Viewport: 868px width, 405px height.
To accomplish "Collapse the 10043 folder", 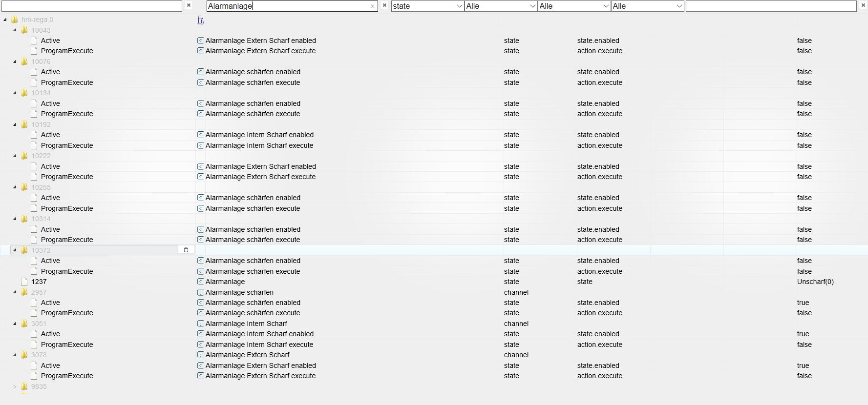I will pyautogui.click(x=15, y=30).
